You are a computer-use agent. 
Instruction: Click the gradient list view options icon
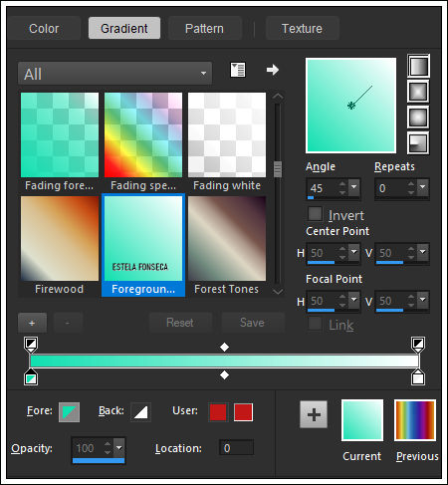point(238,70)
